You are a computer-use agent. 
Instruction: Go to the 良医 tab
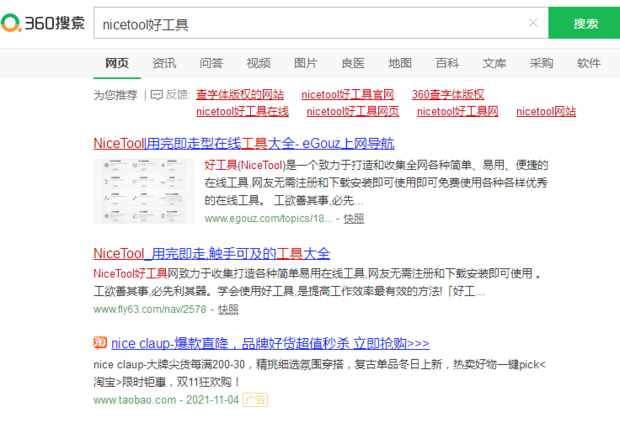pyautogui.click(x=353, y=63)
